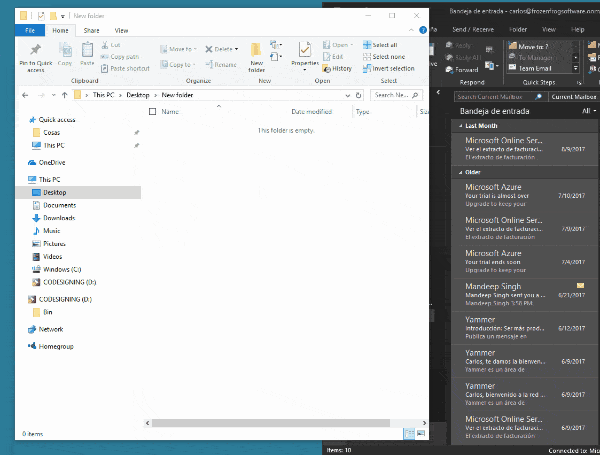
Task: Refresh the current folder view
Action: click(359, 95)
